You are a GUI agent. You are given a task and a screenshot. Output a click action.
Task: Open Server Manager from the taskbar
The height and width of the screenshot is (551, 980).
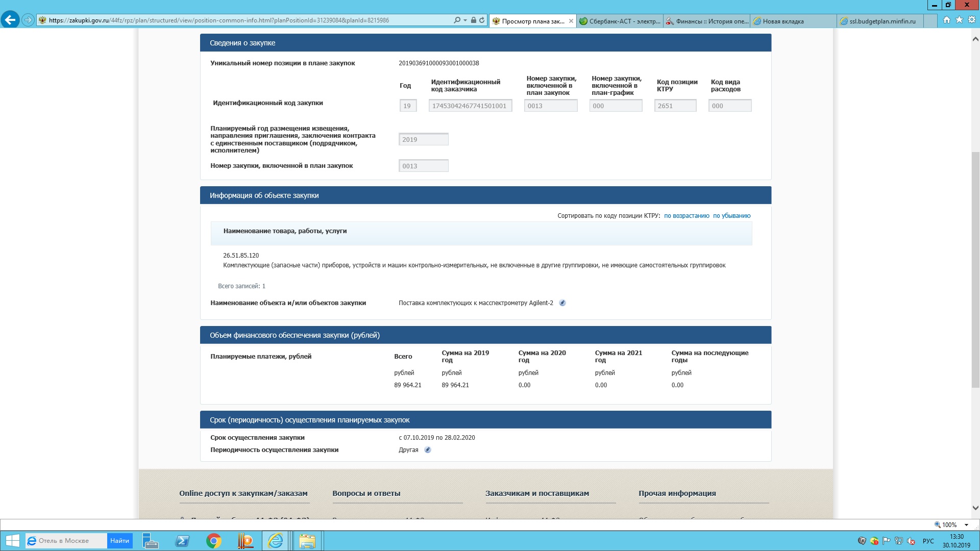150,541
